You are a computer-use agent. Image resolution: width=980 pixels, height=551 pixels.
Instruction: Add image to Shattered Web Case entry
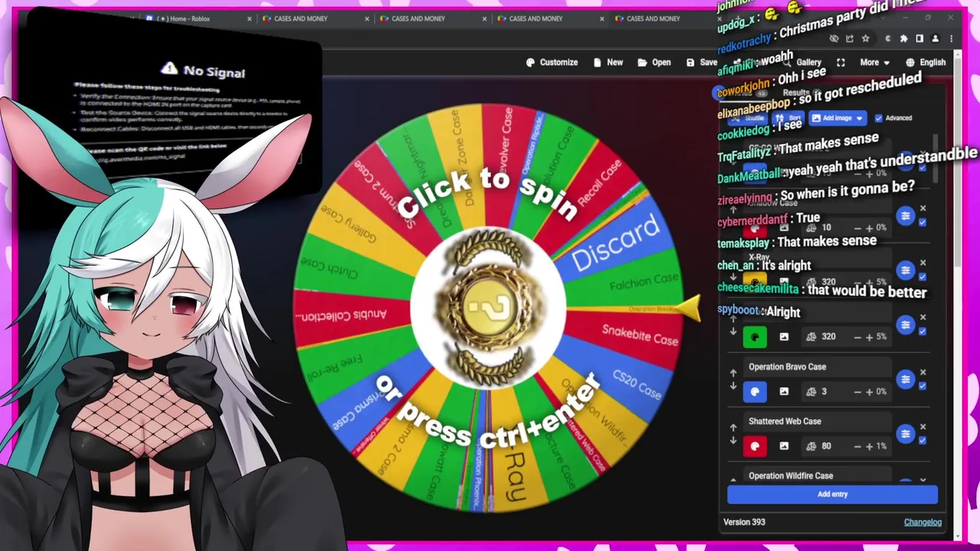coord(784,446)
